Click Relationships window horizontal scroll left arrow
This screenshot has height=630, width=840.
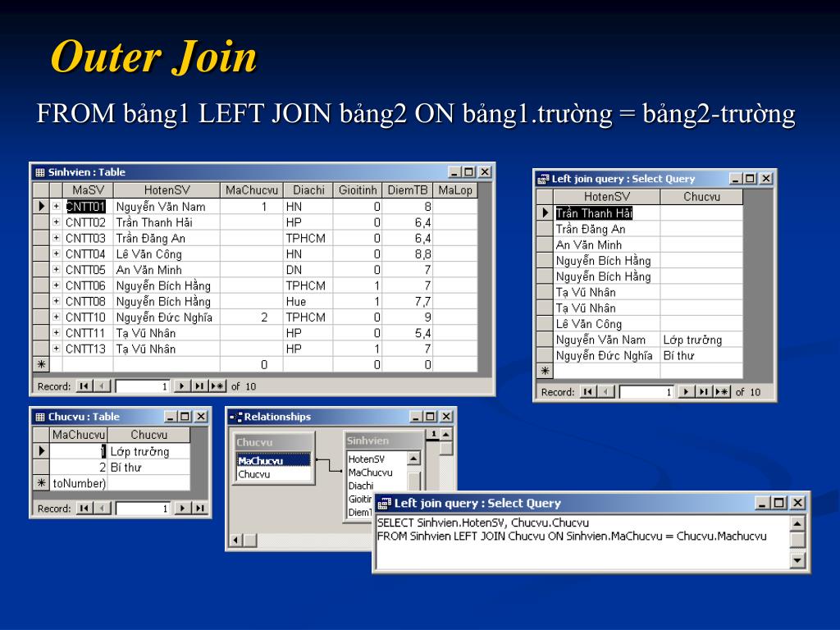coord(235,540)
